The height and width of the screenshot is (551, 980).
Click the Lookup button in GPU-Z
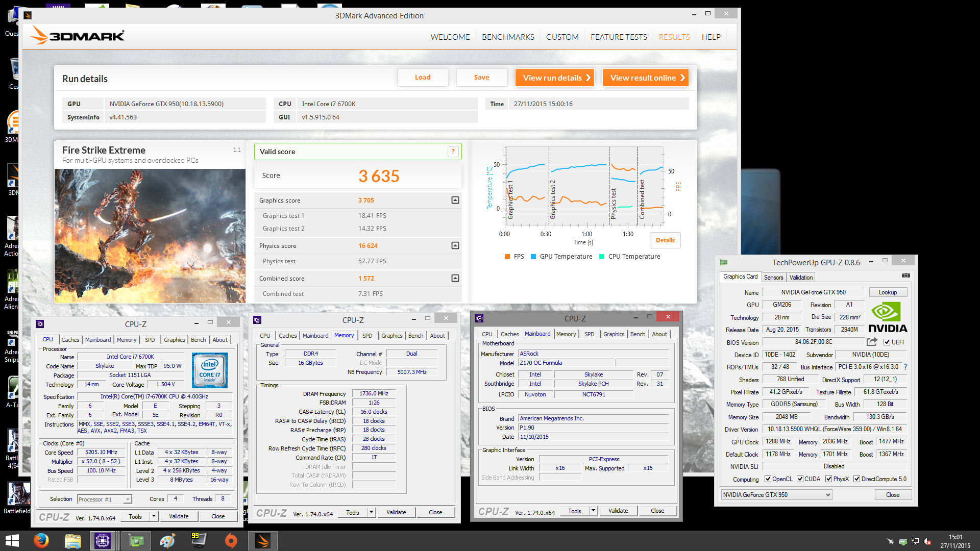tap(888, 292)
